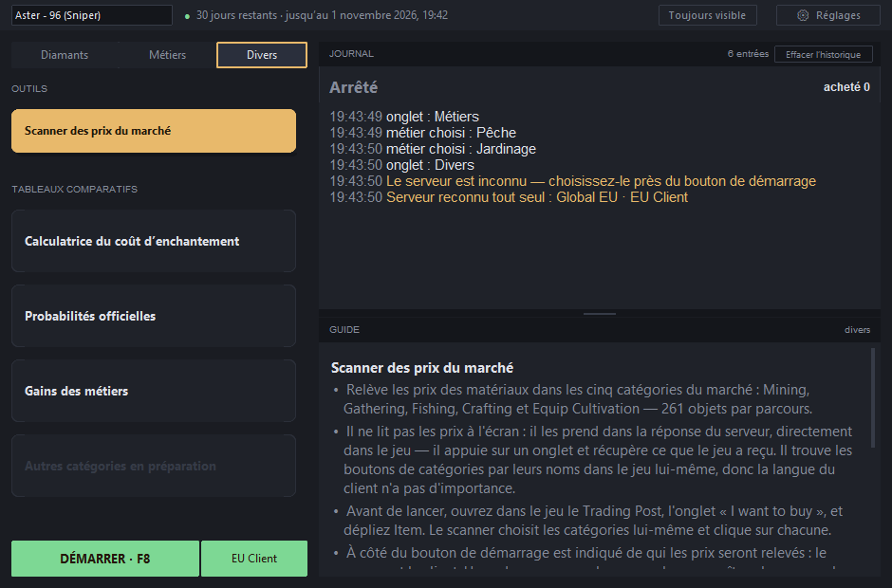Click log entry 'onglet : Divers'
The image size is (892, 588).
(401, 165)
